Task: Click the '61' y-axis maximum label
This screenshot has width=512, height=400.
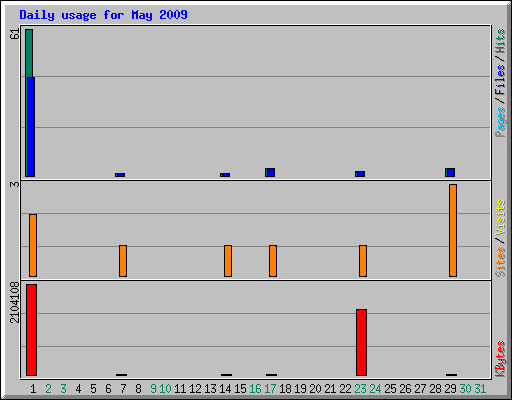Action: (15, 34)
